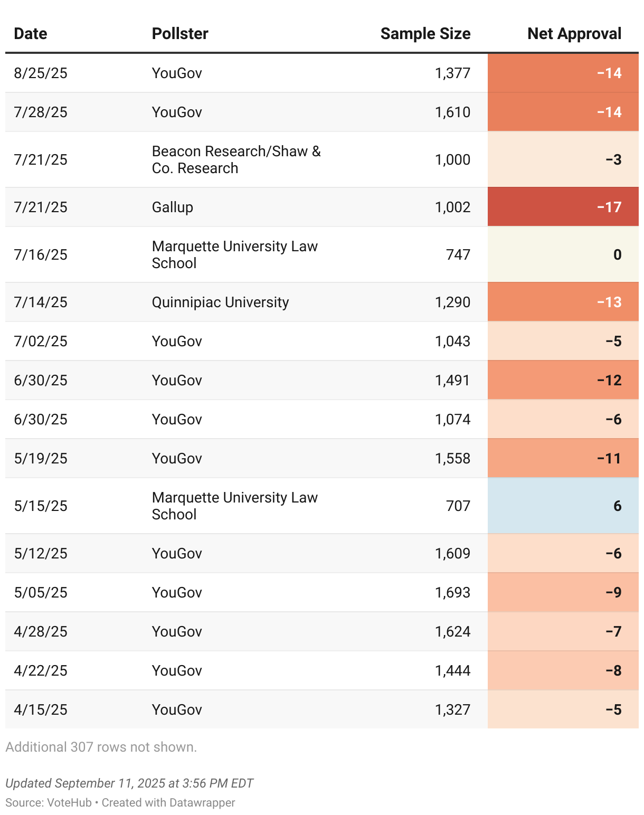Click the Beacon Research/Shaw & Co. Research entry
This screenshot has width=644, height=815.
coord(236,159)
